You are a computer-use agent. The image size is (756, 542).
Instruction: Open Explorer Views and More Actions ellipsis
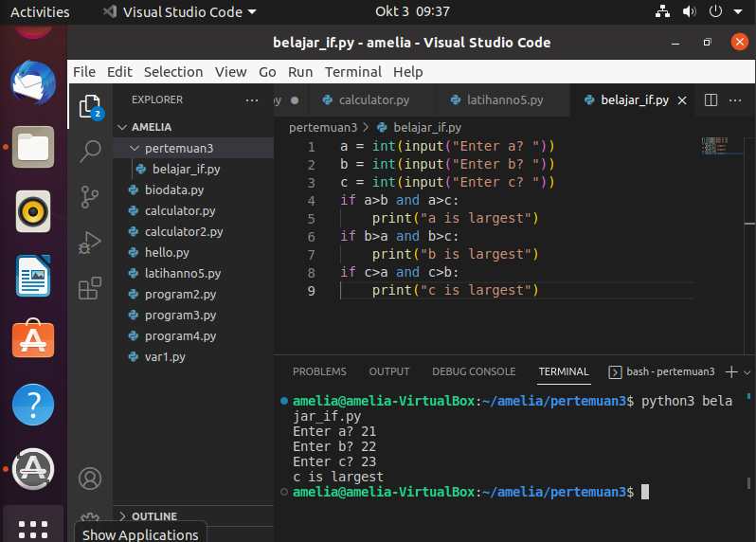click(252, 99)
